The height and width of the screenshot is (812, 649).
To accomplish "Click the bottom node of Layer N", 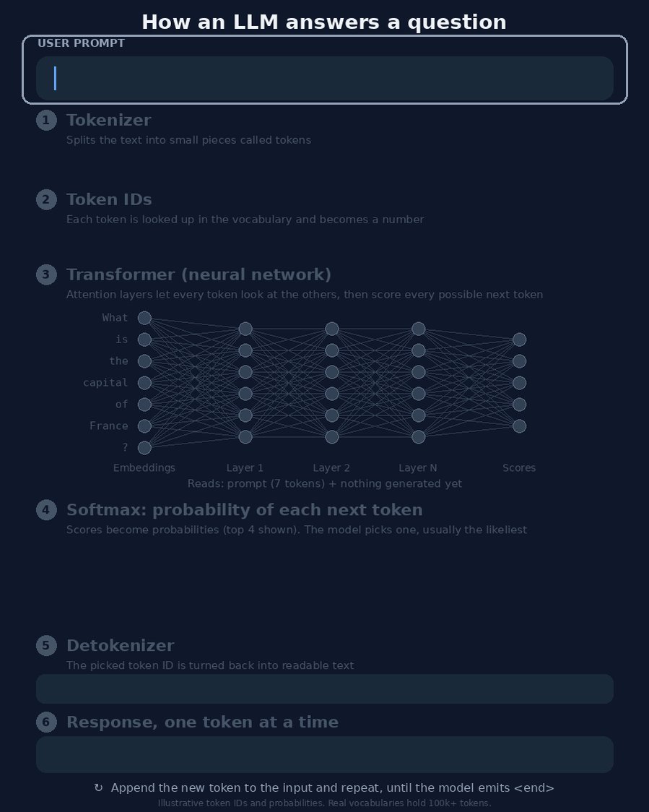I will click(418, 437).
